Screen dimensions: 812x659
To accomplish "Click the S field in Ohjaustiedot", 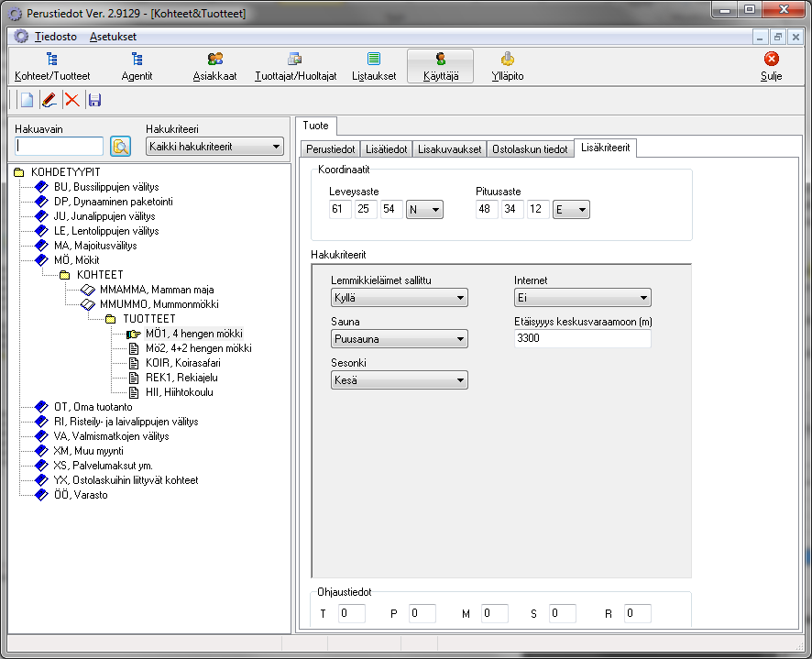I will tap(563, 613).
